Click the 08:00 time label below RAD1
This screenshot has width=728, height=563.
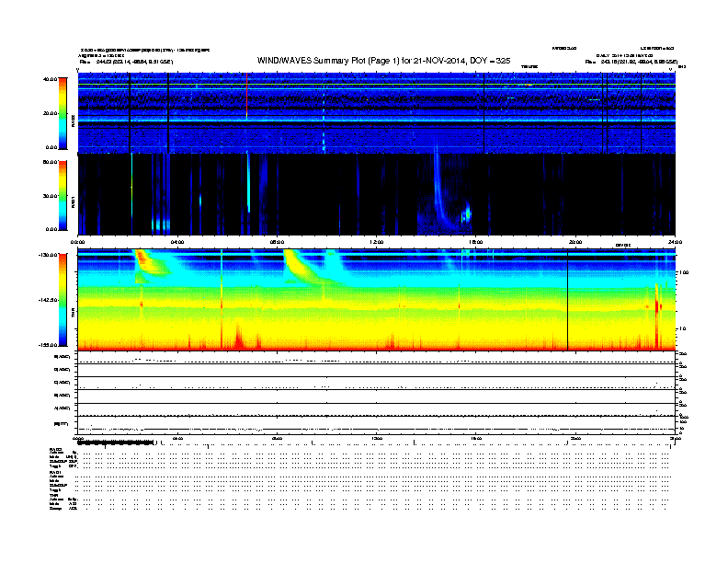click(278, 242)
